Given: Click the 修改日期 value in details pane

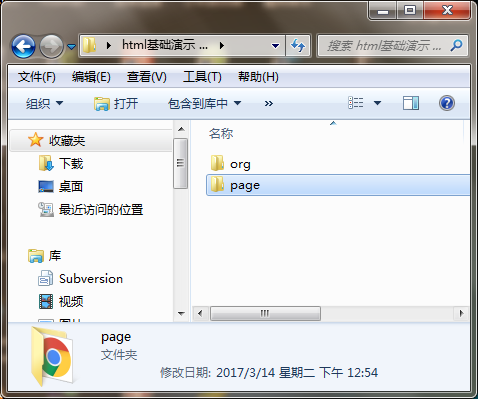Looking at the screenshot, I should [x=297, y=373].
